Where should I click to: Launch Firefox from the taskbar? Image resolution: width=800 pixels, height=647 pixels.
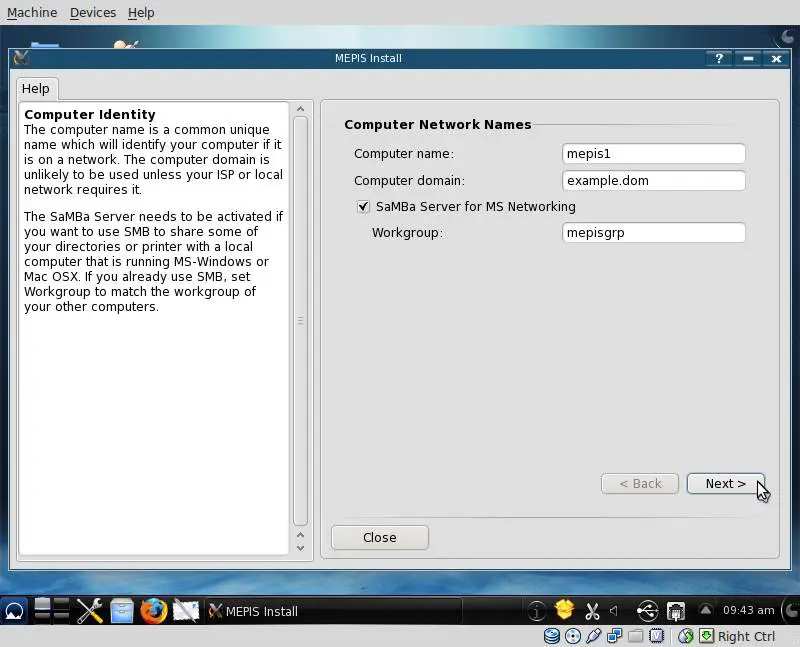(154, 611)
